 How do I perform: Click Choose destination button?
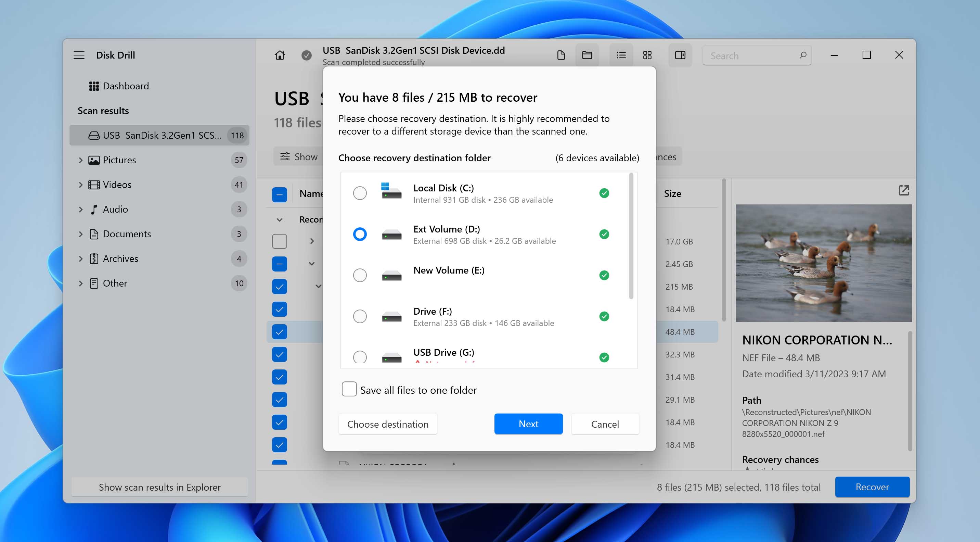point(388,424)
